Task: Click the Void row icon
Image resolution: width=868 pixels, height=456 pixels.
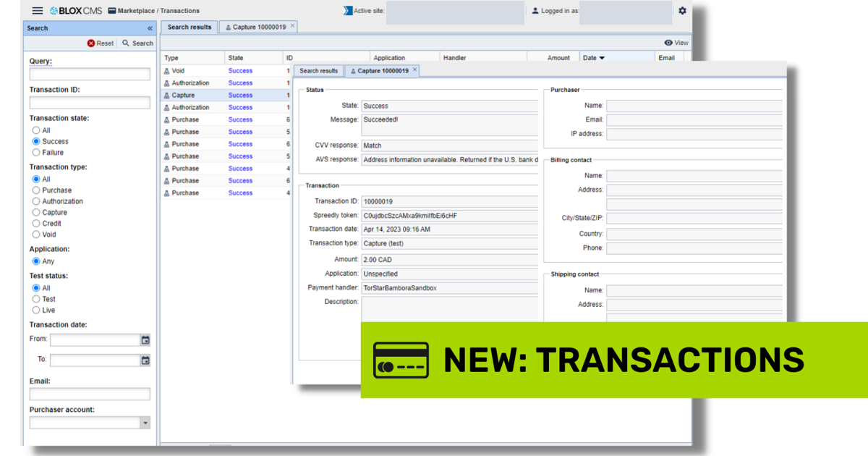Action: coord(166,71)
